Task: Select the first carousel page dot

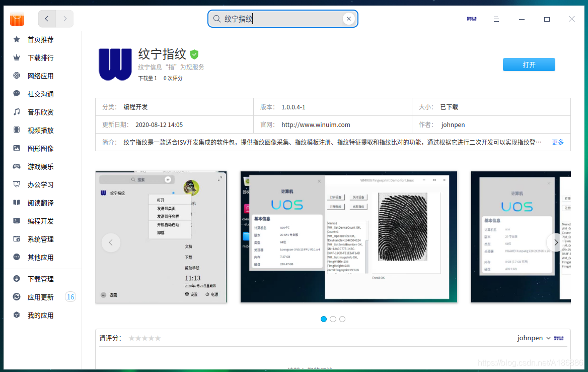Action: click(x=324, y=319)
